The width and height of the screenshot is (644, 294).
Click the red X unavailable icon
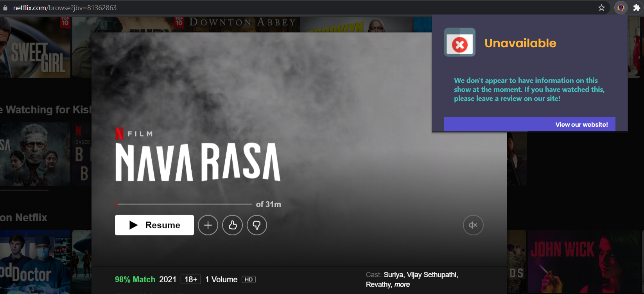point(460,43)
